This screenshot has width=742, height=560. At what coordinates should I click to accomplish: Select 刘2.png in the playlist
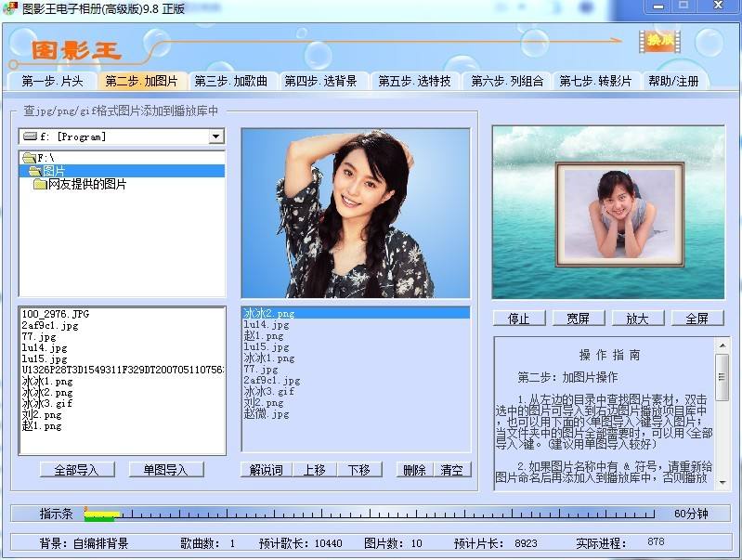[x=264, y=403]
